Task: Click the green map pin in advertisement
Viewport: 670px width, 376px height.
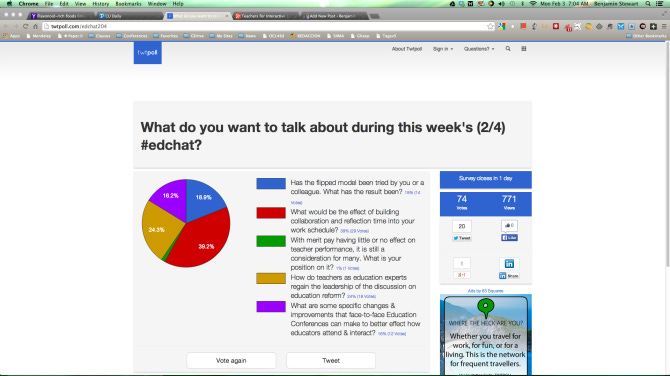Action: (x=485, y=308)
